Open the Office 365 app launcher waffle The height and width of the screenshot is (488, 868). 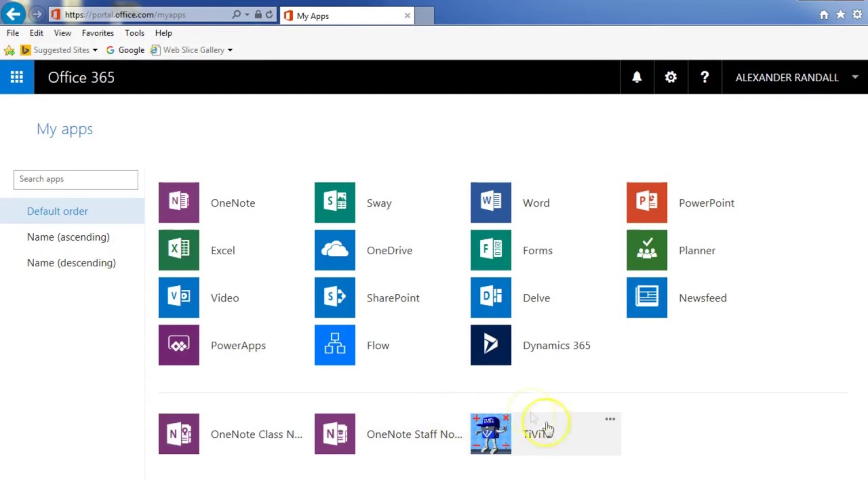pyautogui.click(x=17, y=77)
